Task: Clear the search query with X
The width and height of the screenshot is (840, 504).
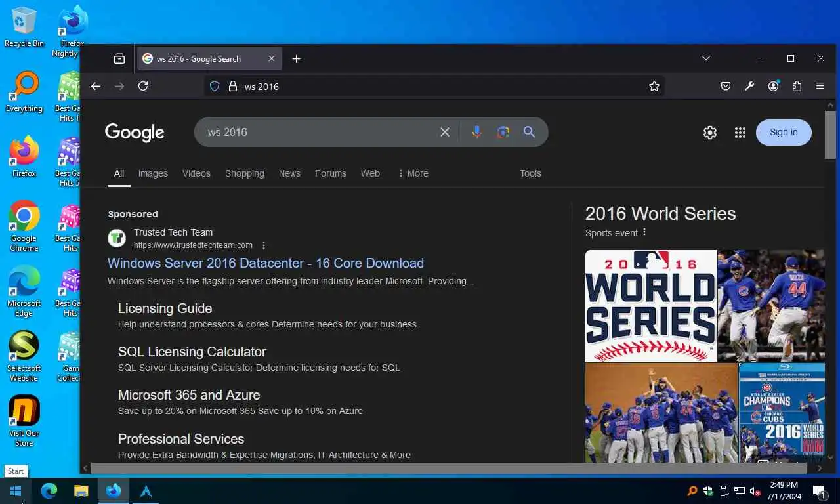Action: (x=445, y=132)
